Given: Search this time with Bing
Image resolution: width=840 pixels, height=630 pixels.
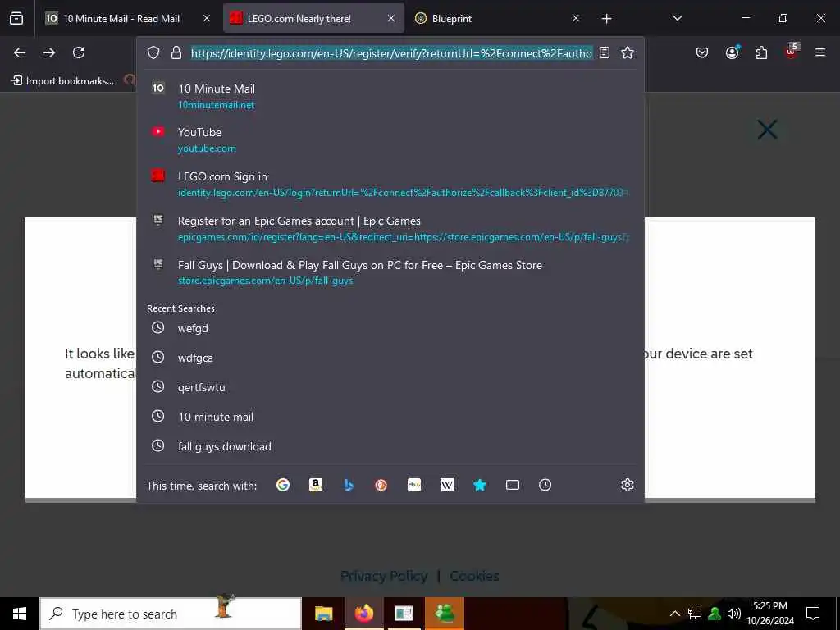Looking at the screenshot, I should pyautogui.click(x=349, y=485).
